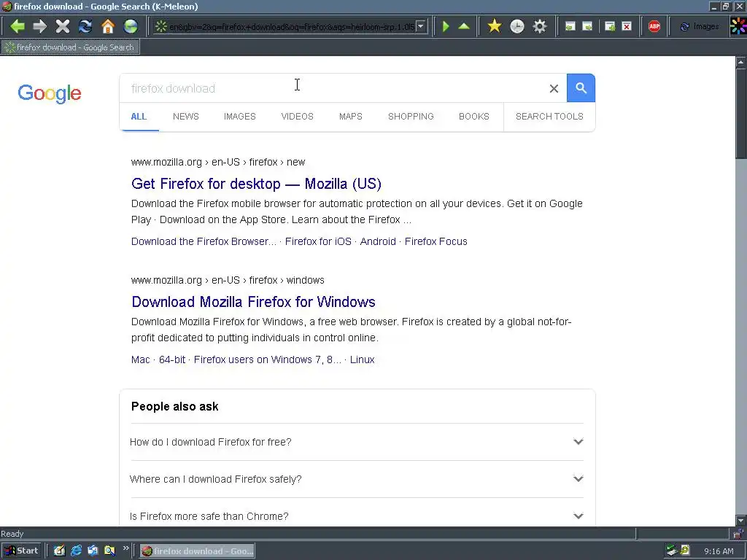Select the ALL results tab
The height and width of the screenshot is (560, 747).
tap(139, 117)
